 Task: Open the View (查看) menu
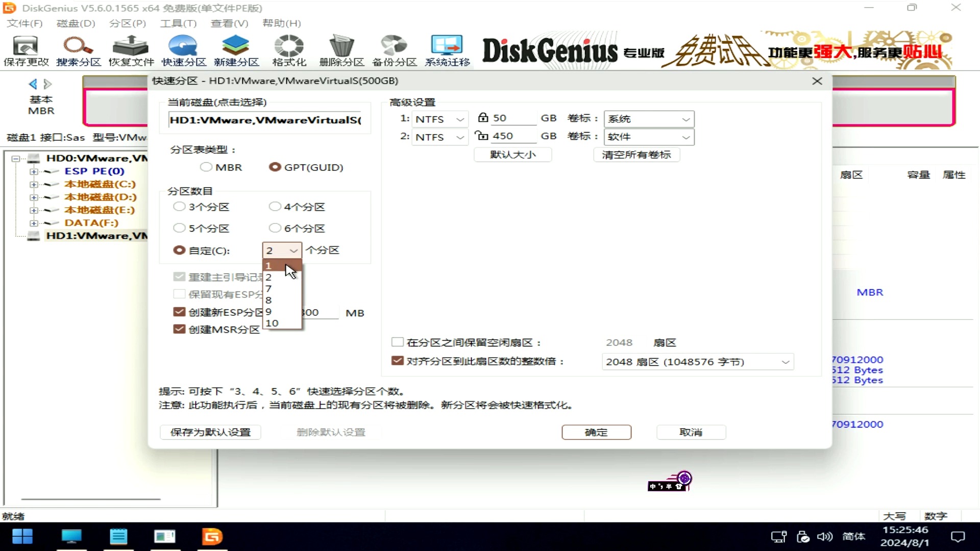[229, 23]
